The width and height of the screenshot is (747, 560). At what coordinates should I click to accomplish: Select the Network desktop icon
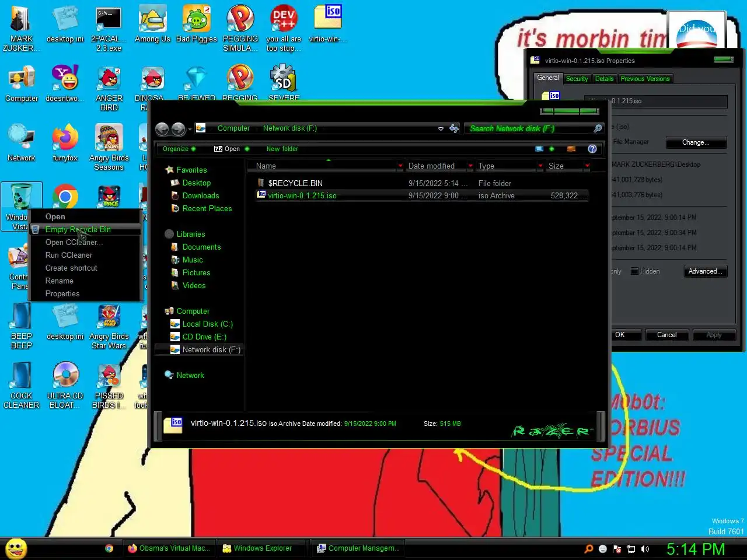(22, 144)
